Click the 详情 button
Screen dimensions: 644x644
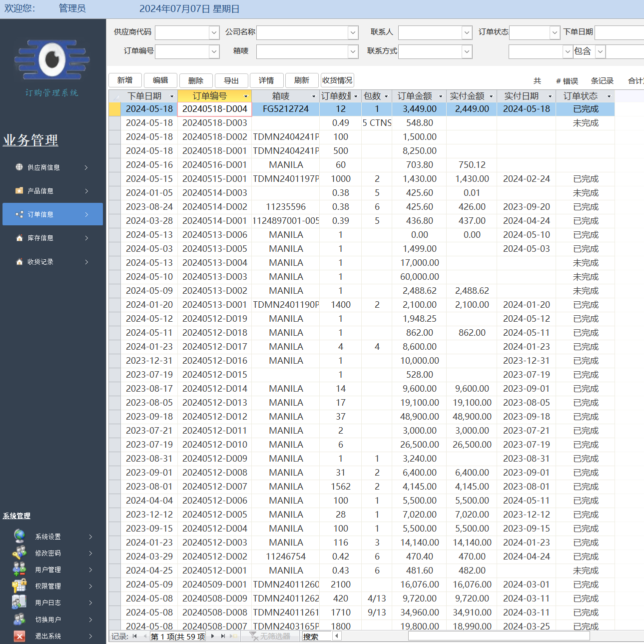pyautogui.click(x=266, y=80)
